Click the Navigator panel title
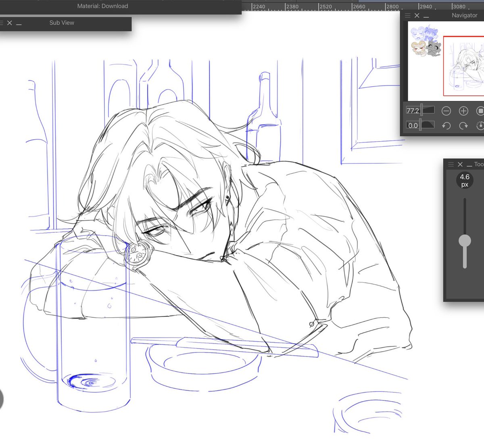Screen dimensions: 484x448 pos(465,15)
